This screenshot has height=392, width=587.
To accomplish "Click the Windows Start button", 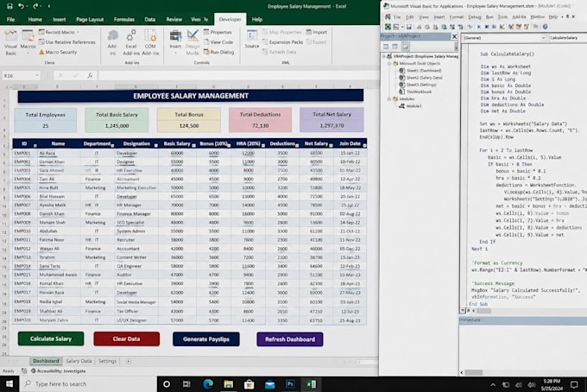I will tap(9, 383).
